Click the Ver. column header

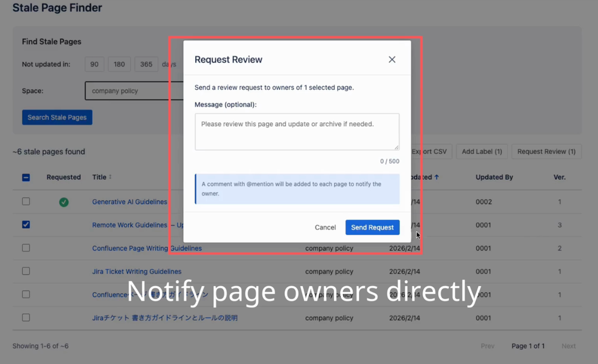point(560,177)
